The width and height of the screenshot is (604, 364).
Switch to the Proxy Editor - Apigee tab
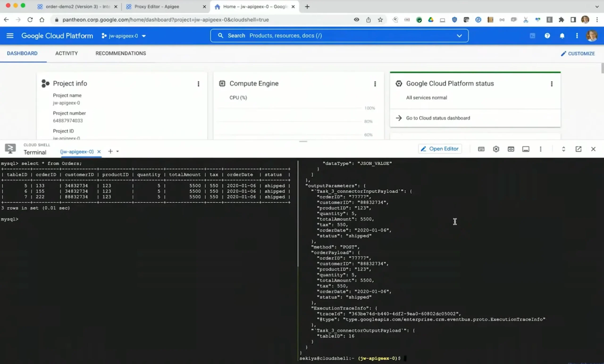157,7
